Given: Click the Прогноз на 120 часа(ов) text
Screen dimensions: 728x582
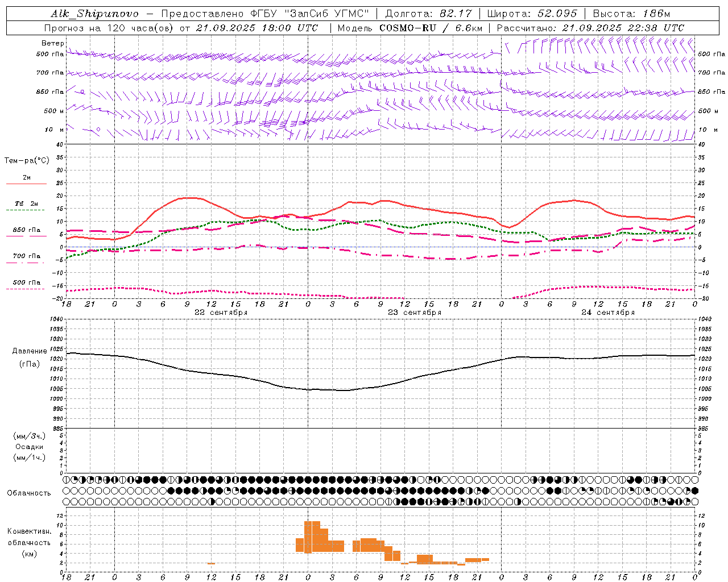Looking at the screenshot, I should 109,28.
